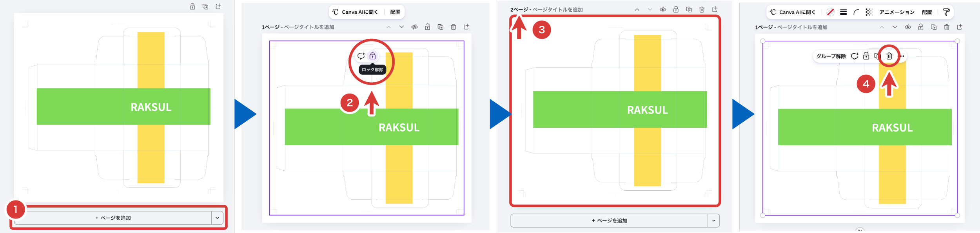Toggle hide page eye icon in step 2 screenshot
Viewport: 980px width, 233px height.
point(414,27)
